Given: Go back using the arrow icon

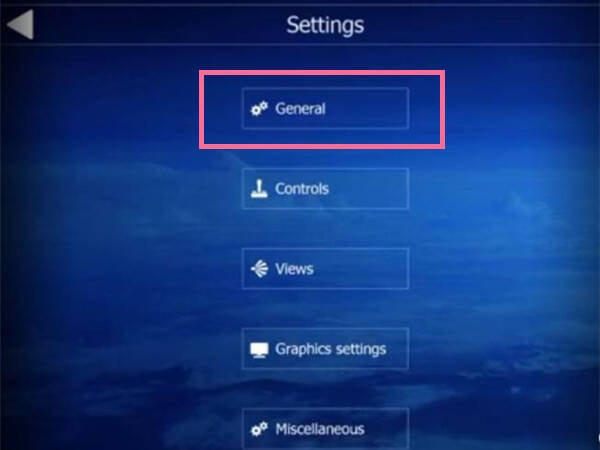Looking at the screenshot, I should tap(20, 24).
